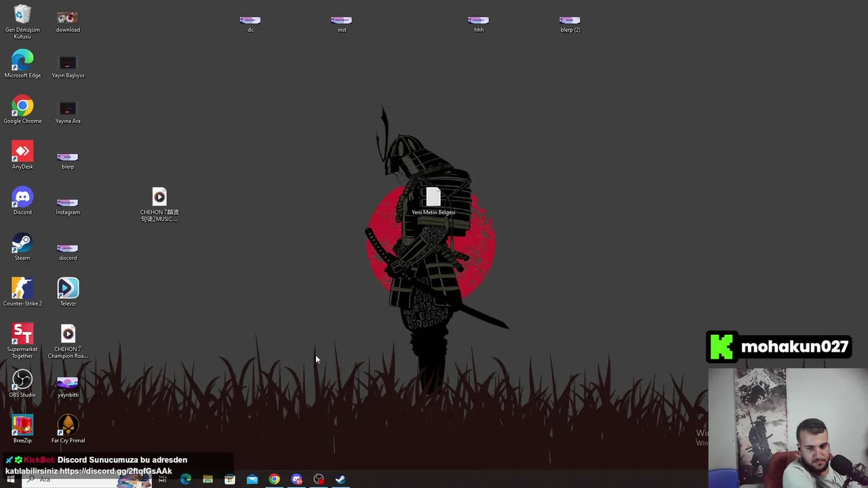Select the blerp (2) shortcut icon
The width and height of the screenshot is (868, 488).
click(570, 24)
